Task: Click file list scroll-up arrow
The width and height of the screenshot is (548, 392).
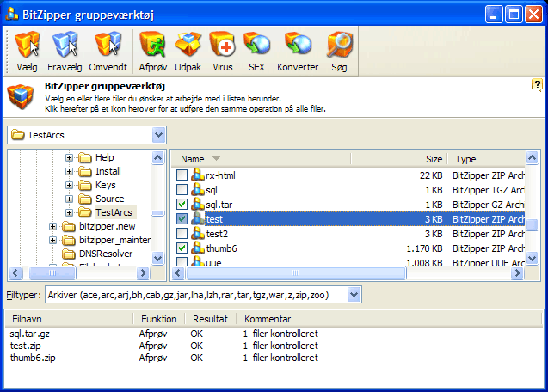Action: coord(532,158)
